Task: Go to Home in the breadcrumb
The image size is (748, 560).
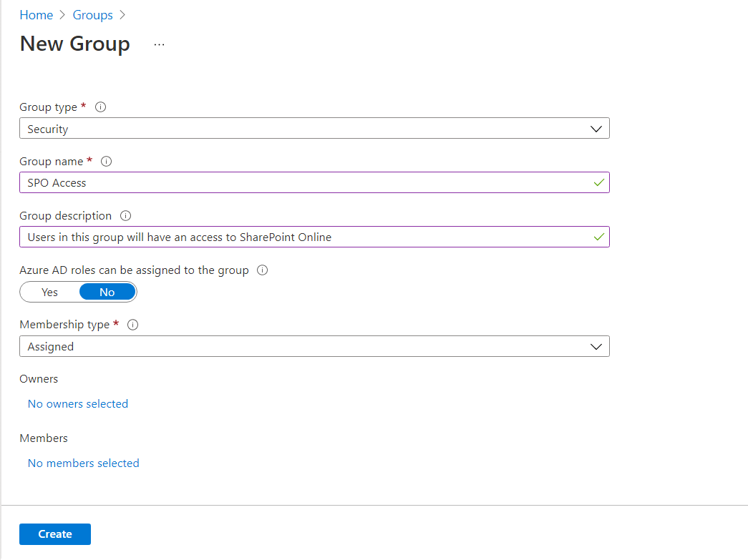Action: coord(36,15)
